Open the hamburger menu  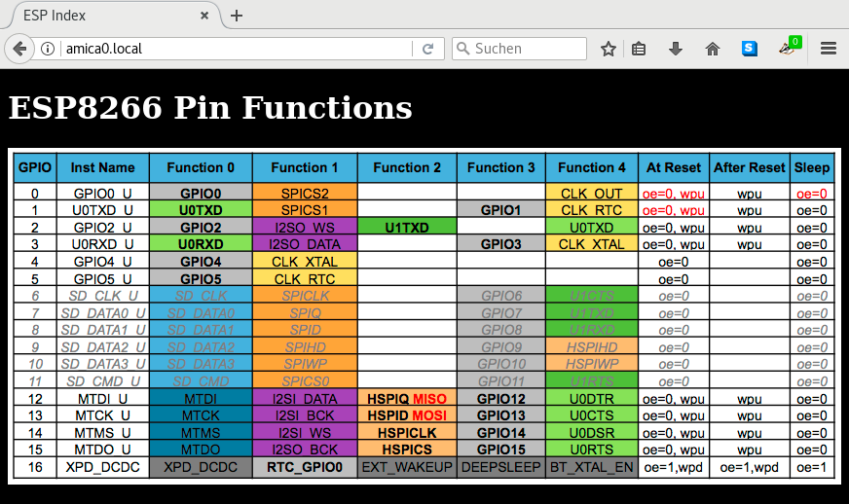829,49
